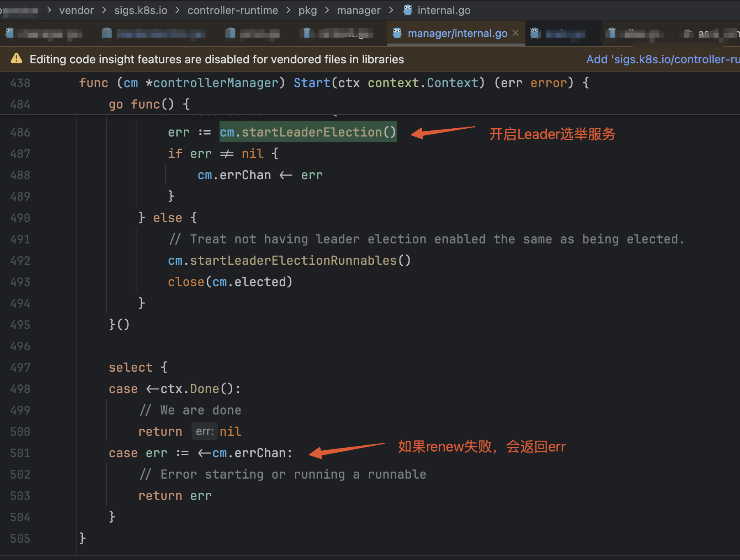Click the gopher icon on manager/internal.go tab
The image size is (740, 560).
pyautogui.click(x=397, y=33)
